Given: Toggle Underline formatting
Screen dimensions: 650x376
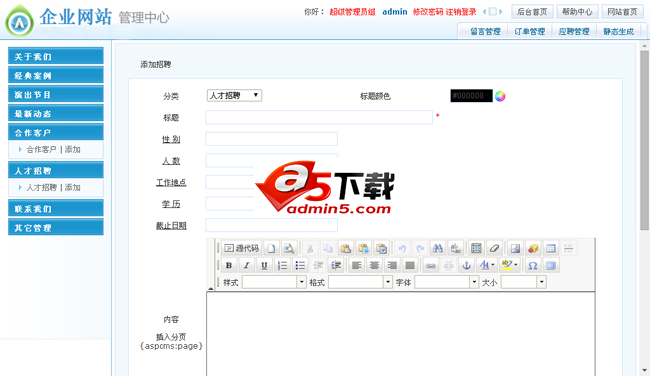Looking at the screenshot, I should coord(264,265).
